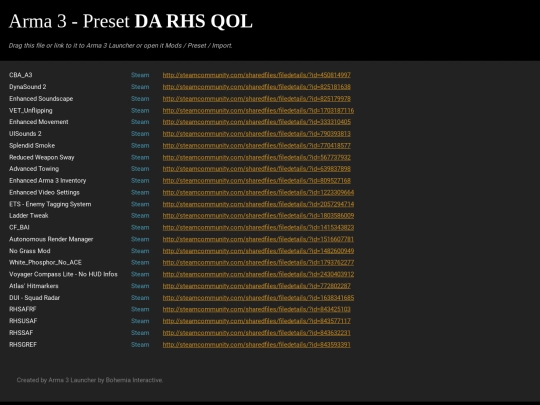Open the Workshop link for Enhanced Movement
Image resolution: width=540 pixels, height=405 pixels.
pos(257,122)
